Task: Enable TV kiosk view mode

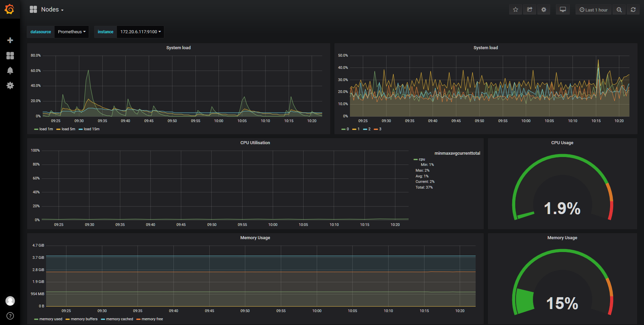Action: click(563, 9)
